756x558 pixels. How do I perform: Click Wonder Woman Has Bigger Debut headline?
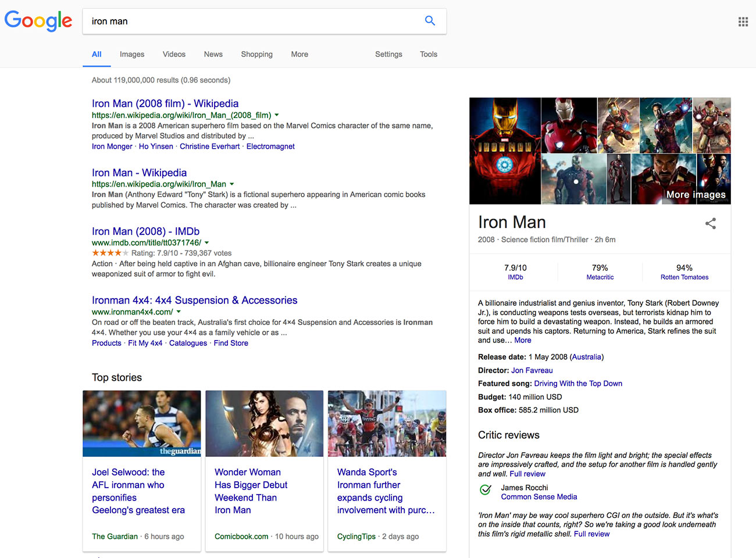point(251,491)
